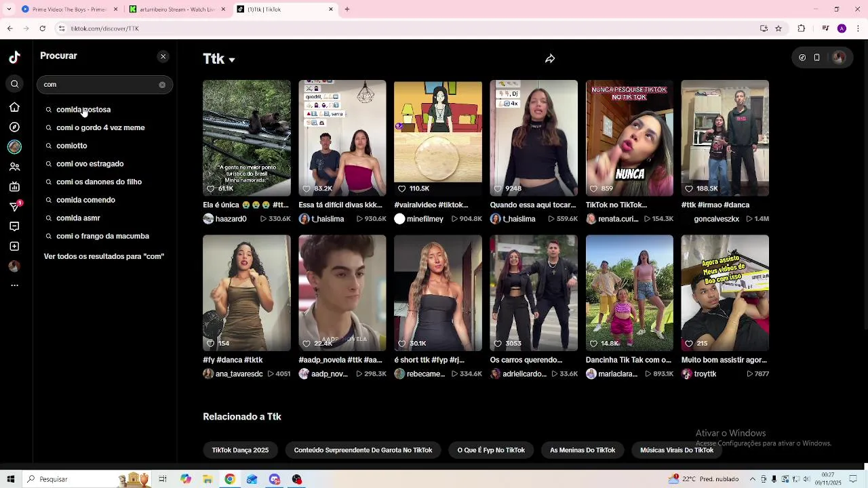
Task: Open the More three-dots sidebar menu
Action: click(14, 285)
